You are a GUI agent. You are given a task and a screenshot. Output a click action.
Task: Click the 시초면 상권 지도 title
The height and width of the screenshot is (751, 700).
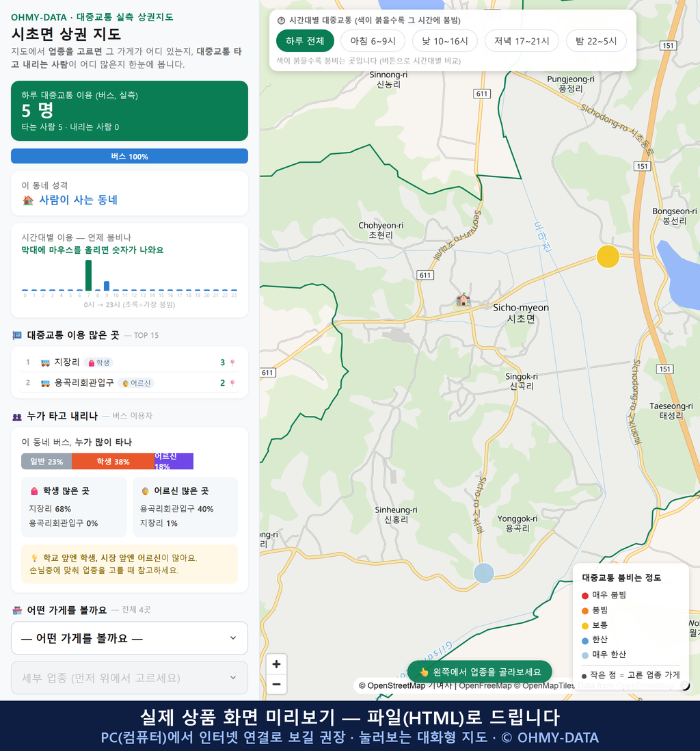[66, 34]
